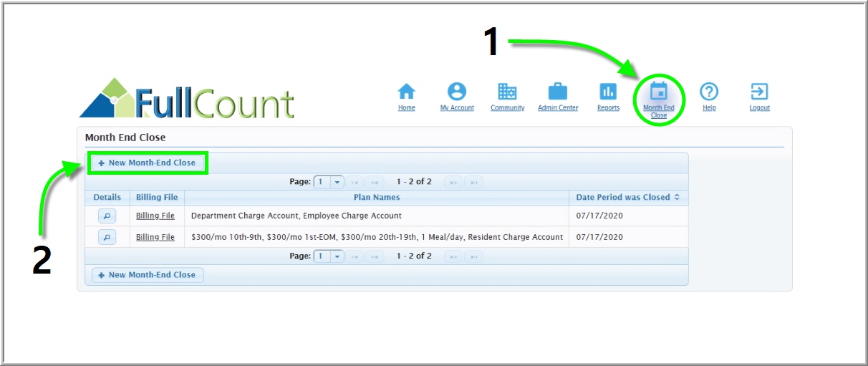868x366 pixels.
Task: View details for Department Charge Account row
Action: click(x=107, y=216)
